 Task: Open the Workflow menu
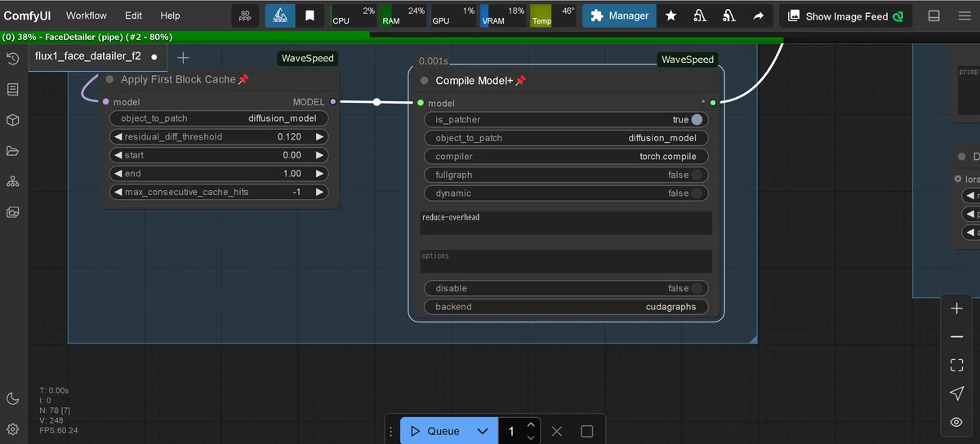(87, 16)
